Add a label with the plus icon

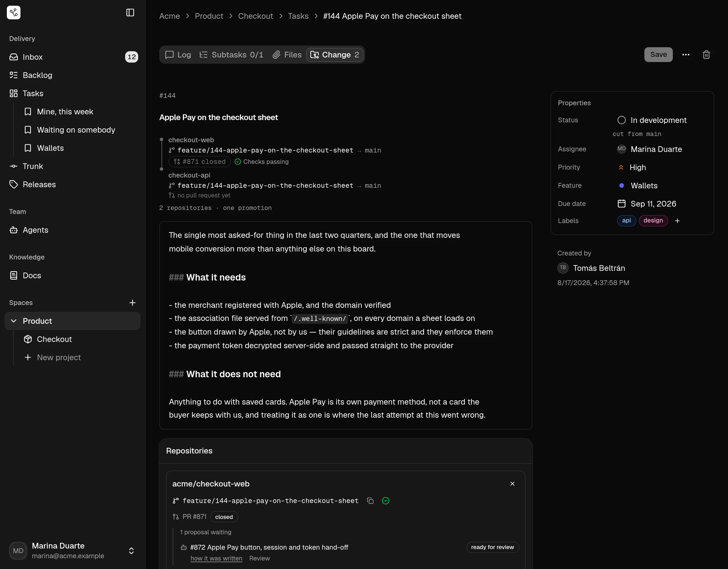(x=677, y=221)
